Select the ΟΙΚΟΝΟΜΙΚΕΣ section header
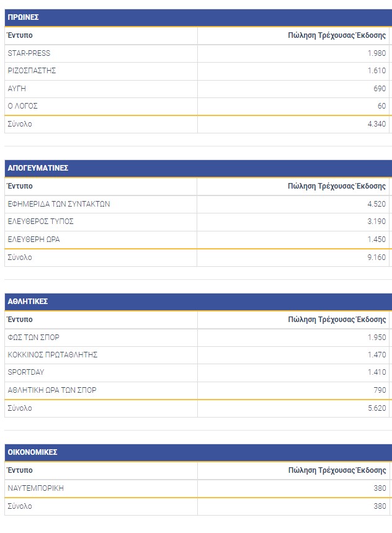The width and height of the screenshot is (392, 533). pos(33,452)
